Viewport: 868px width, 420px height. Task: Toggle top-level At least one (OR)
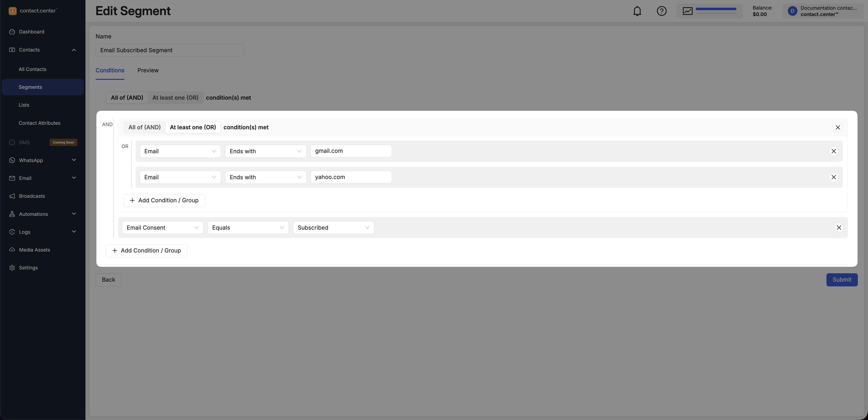[175, 98]
